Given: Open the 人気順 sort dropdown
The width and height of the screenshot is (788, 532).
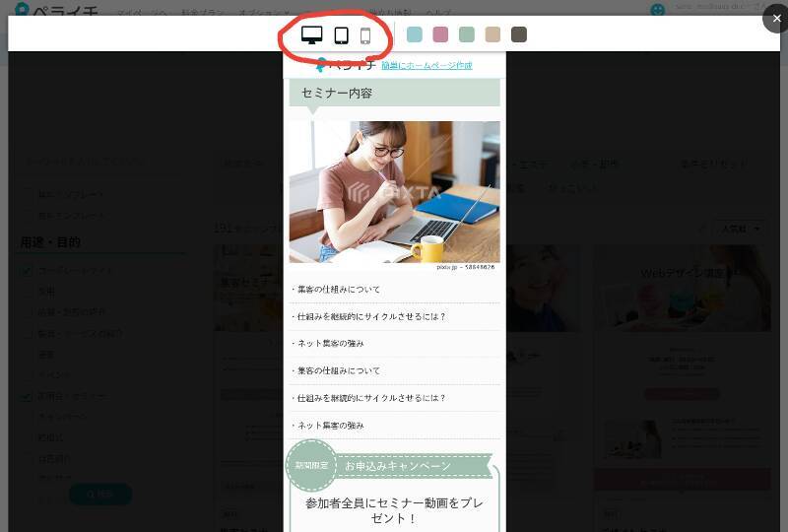Looking at the screenshot, I should point(740,229).
